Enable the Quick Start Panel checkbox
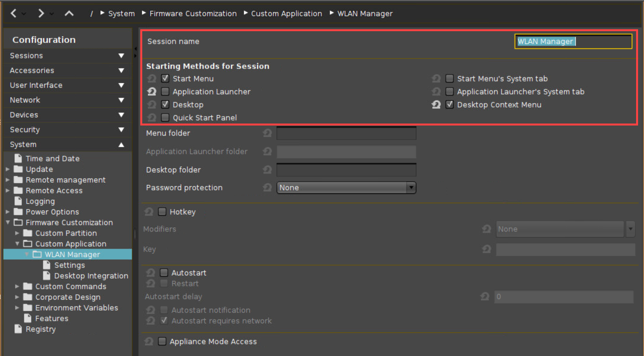644x356 pixels. point(165,117)
